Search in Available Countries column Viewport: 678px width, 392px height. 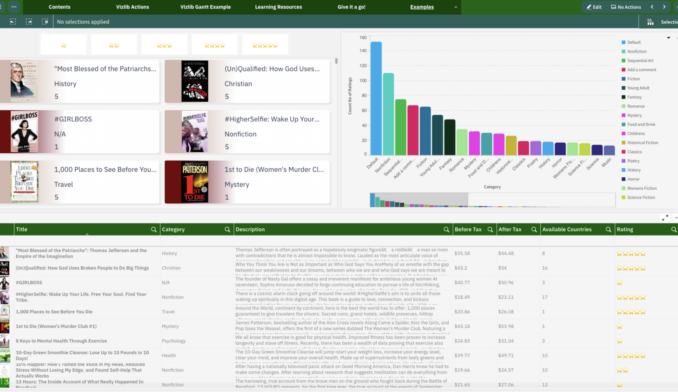click(608, 229)
